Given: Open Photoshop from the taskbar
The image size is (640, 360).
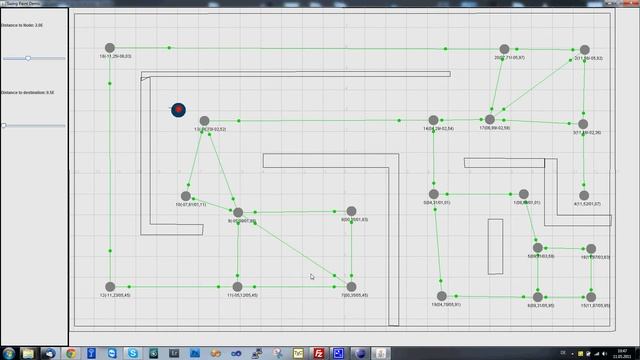Looking at the screenshot, I should pyautogui.click(x=195, y=353).
